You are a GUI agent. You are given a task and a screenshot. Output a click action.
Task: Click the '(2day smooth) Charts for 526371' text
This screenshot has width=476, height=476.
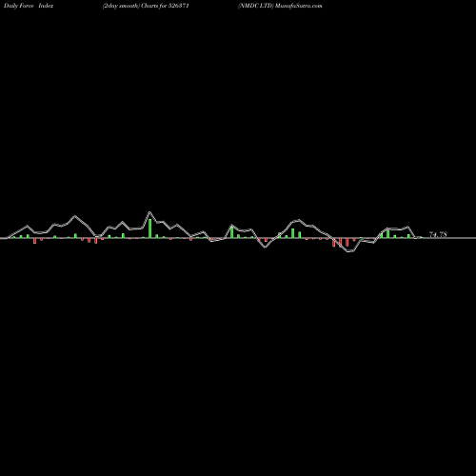[146, 6]
